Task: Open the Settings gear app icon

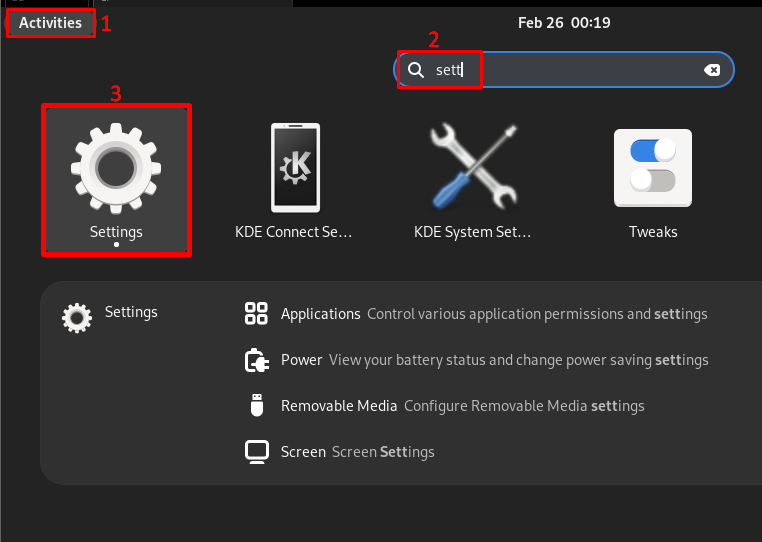Action: pyautogui.click(x=116, y=168)
